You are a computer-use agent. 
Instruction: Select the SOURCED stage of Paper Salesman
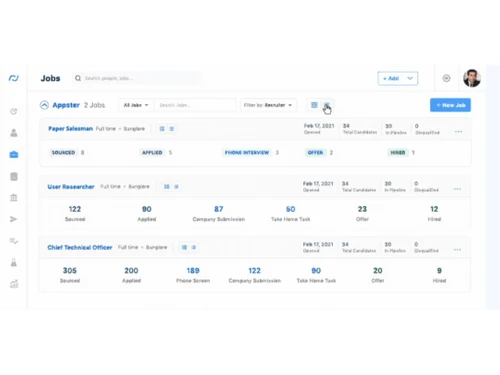tap(63, 152)
